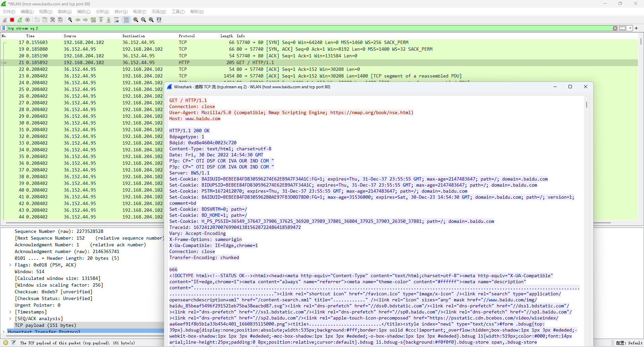Open the 统计(S) menu
This screenshot has width=644, height=347.
pos(121,12)
